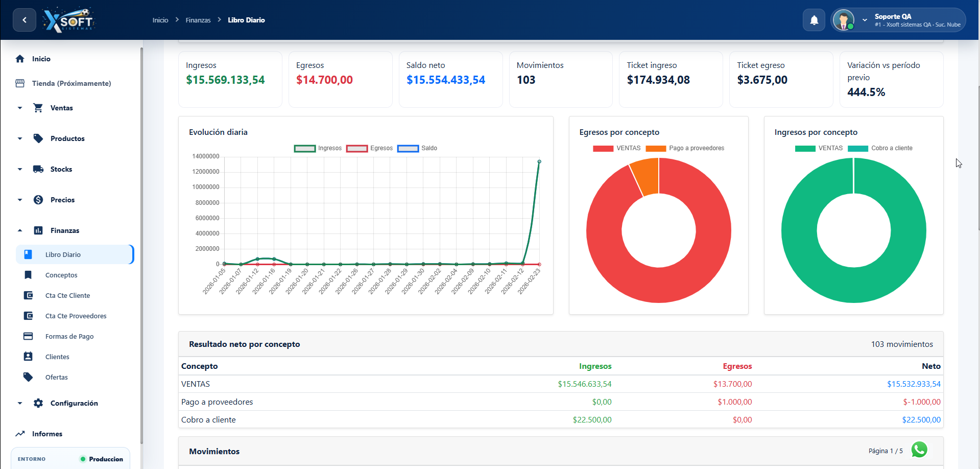
Task: Open Cta Cte Proveedores submenu item
Action: [76, 316]
